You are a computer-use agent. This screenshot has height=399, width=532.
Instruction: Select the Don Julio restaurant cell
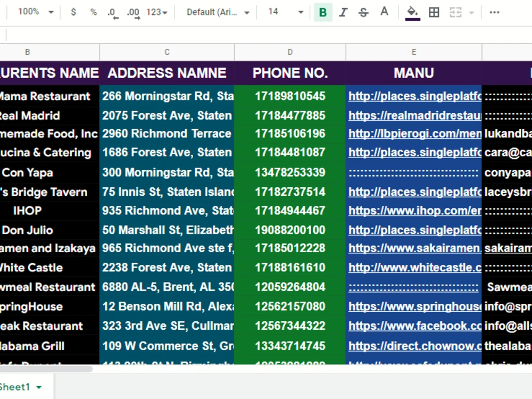[x=49, y=230]
